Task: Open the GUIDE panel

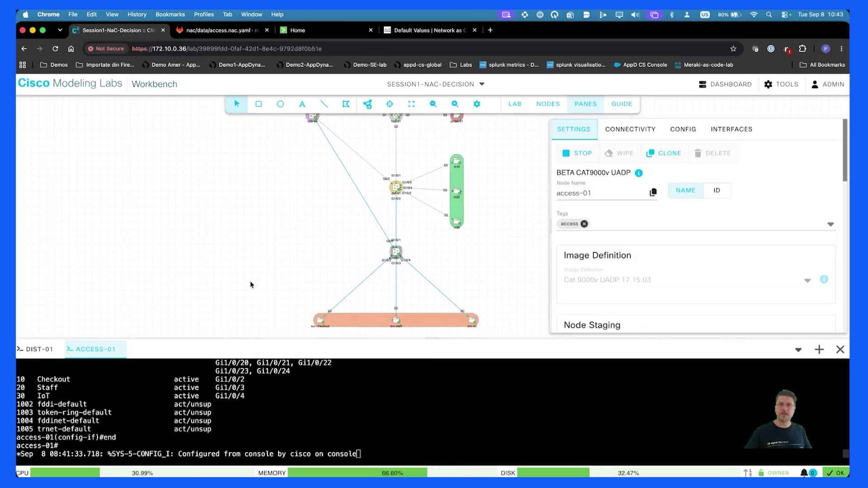Action: click(x=622, y=104)
